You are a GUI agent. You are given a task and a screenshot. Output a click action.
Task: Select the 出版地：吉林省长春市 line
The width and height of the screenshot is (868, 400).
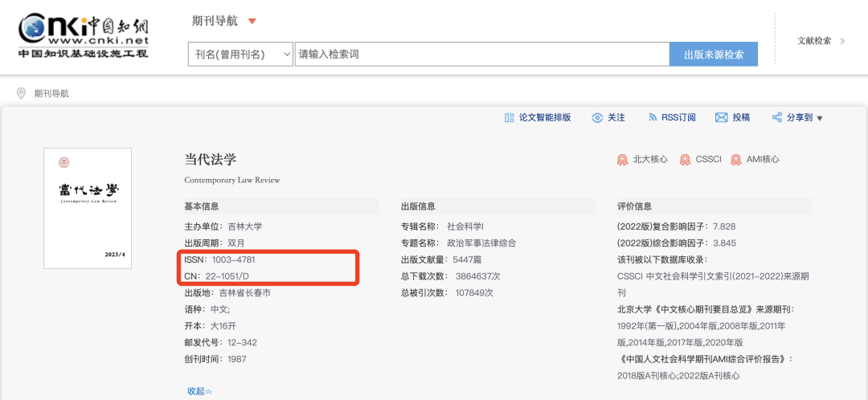coord(227,292)
